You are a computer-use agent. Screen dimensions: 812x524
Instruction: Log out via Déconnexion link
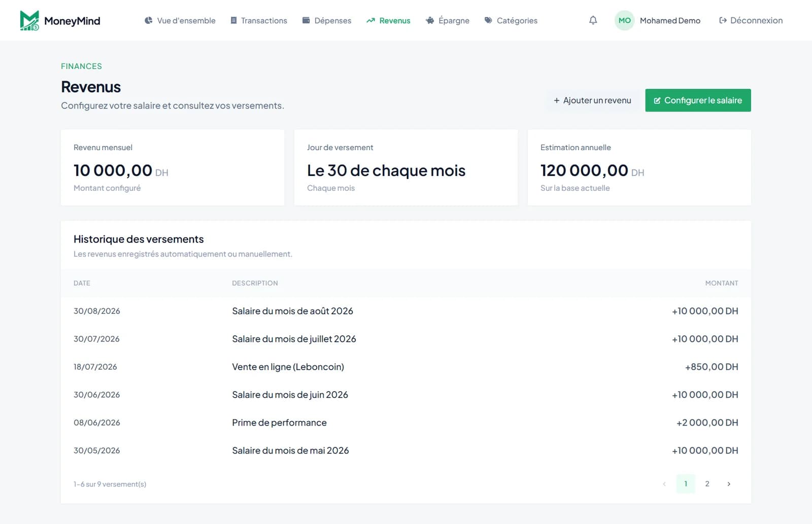click(751, 20)
